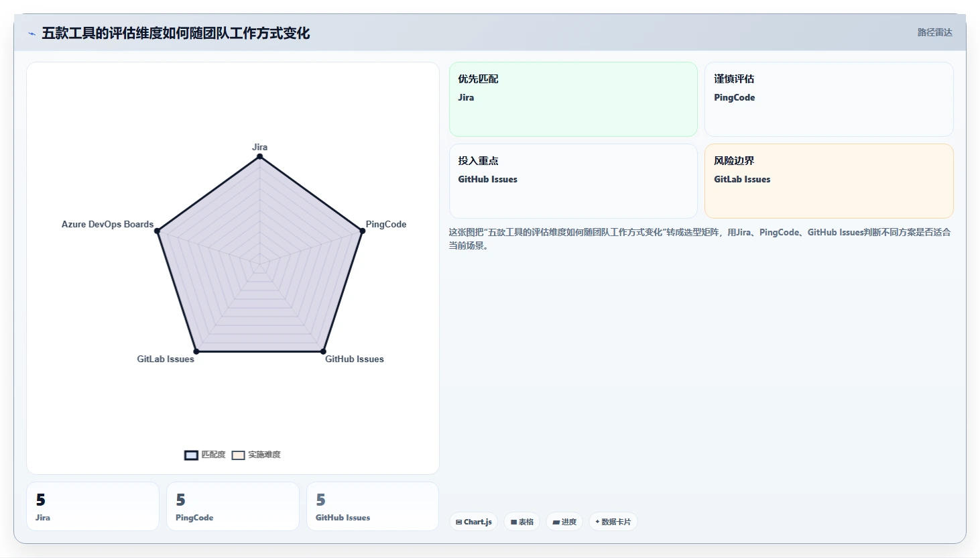Open the 谨慎评估 PingCode card
The image size is (980, 558).
tap(829, 99)
